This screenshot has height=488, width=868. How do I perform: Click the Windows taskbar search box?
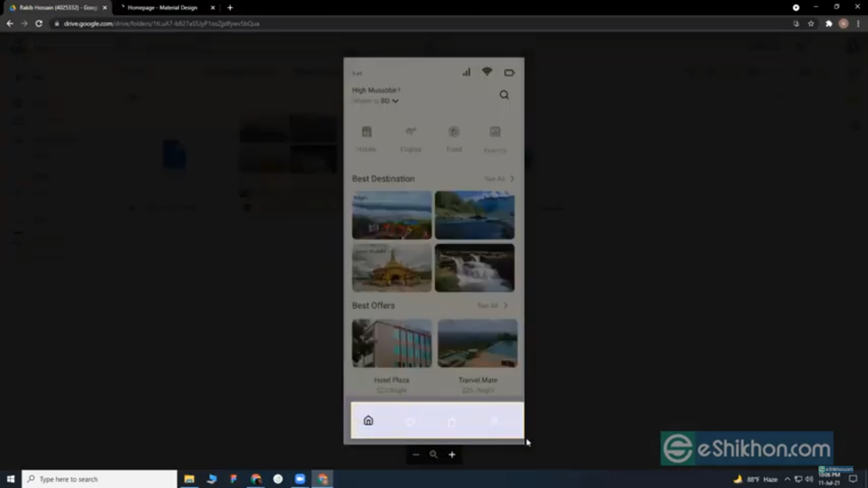tap(100, 479)
